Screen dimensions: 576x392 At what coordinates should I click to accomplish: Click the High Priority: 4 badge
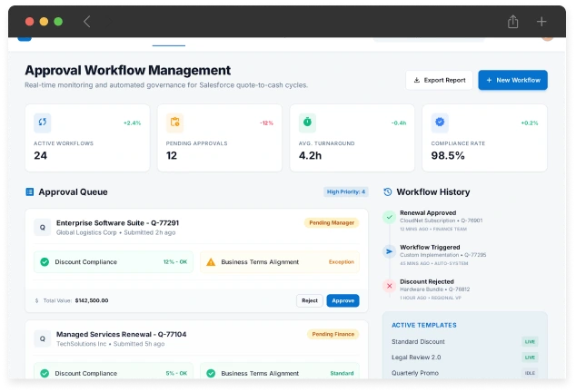(345, 192)
